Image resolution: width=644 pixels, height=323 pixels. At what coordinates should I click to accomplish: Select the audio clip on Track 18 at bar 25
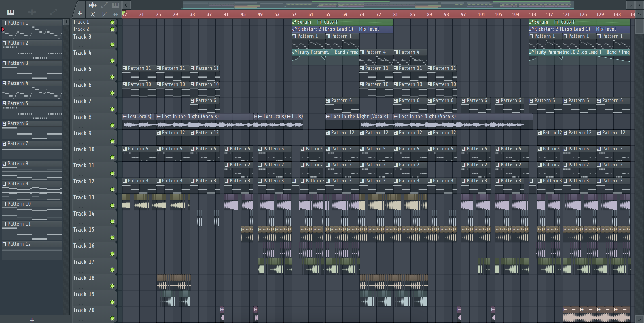pos(173,282)
